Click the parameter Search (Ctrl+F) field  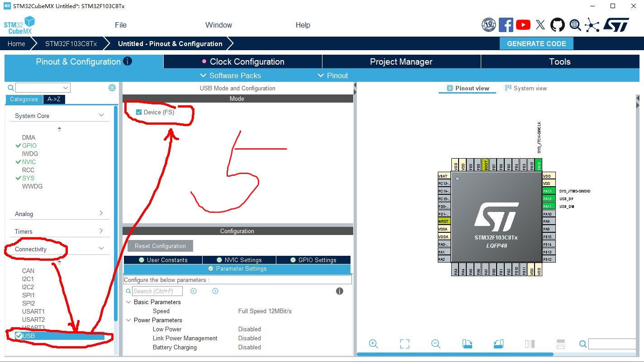[157, 291]
